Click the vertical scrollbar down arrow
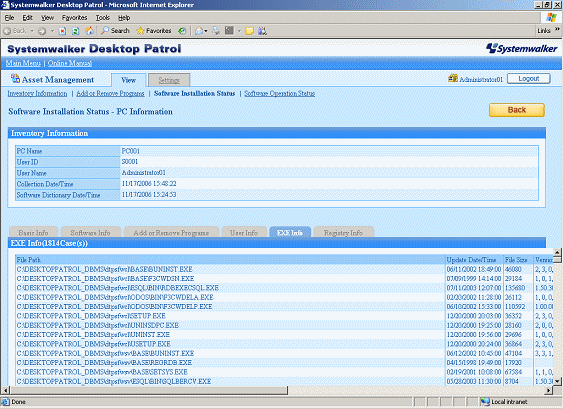The image size is (563, 409). pyautogui.click(x=557, y=381)
